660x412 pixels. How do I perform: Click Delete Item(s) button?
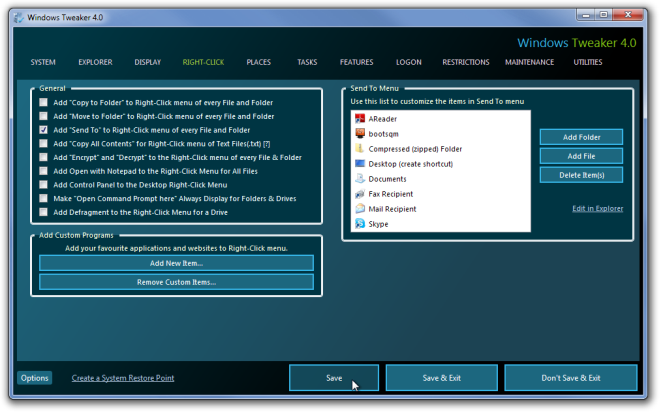[581, 175]
